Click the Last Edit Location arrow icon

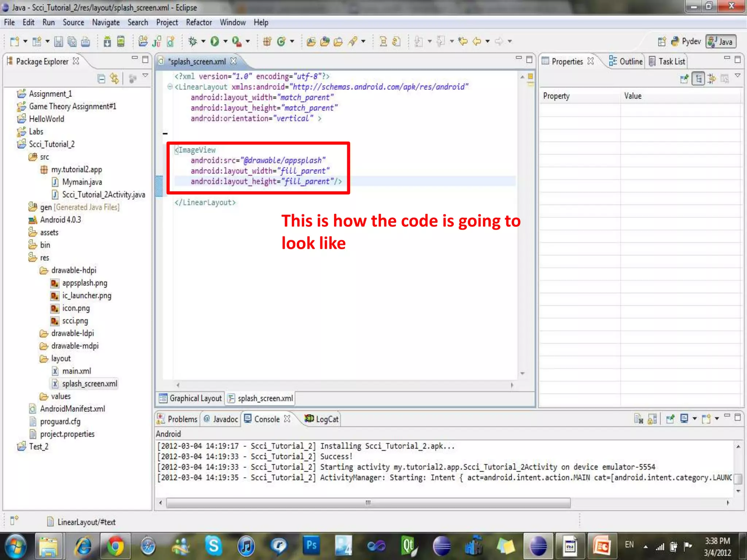463,42
